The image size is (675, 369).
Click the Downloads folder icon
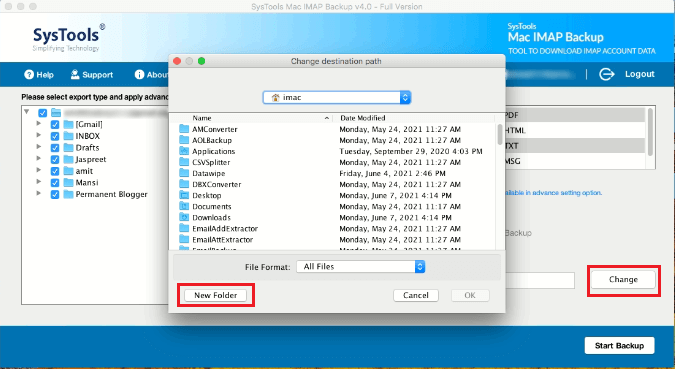(184, 217)
